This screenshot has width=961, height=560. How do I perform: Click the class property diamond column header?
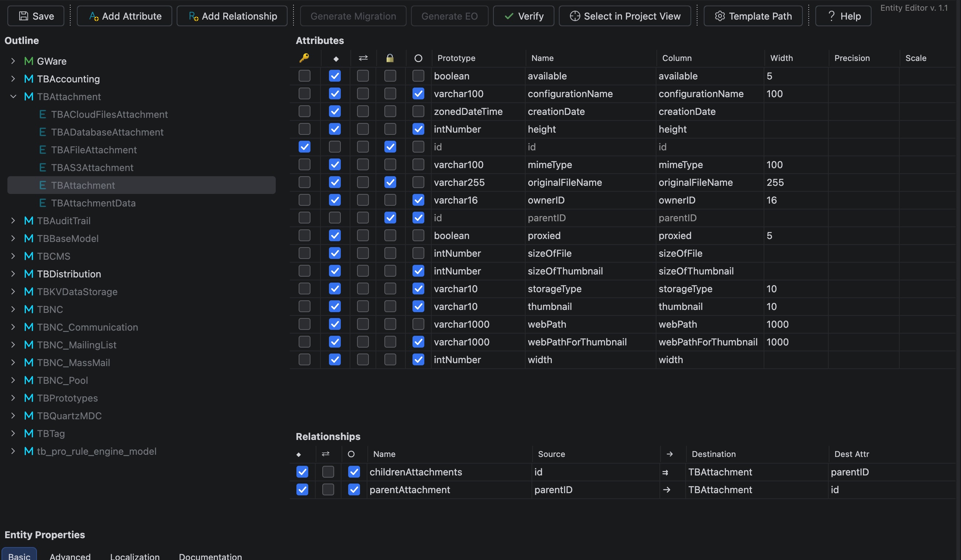coord(336,59)
